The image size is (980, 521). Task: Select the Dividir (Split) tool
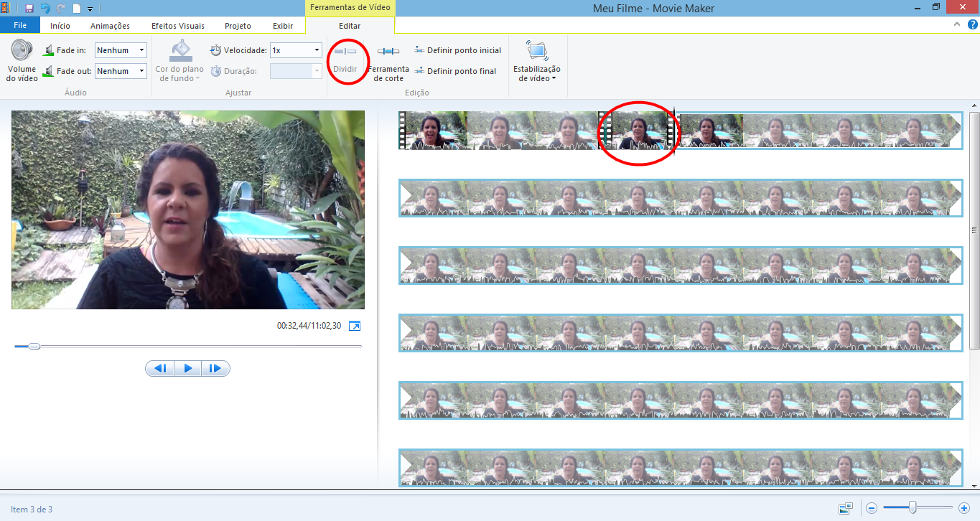coord(345,60)
